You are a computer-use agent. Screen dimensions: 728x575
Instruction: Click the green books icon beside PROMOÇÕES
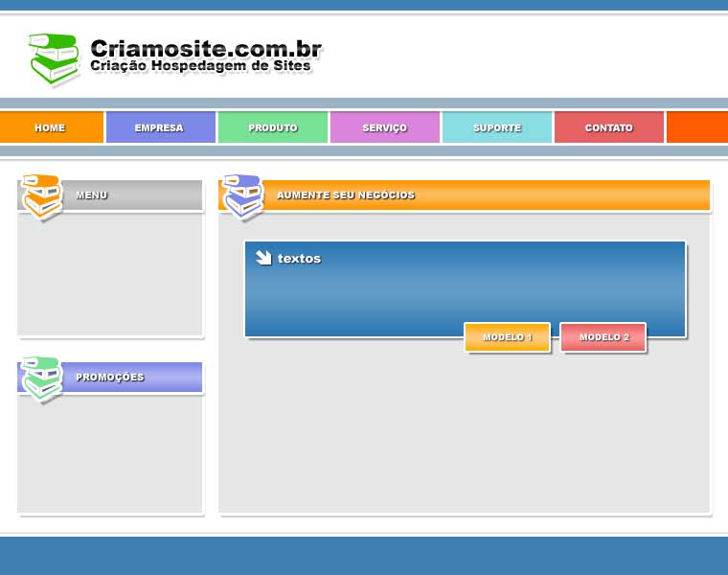coord(41,379)
